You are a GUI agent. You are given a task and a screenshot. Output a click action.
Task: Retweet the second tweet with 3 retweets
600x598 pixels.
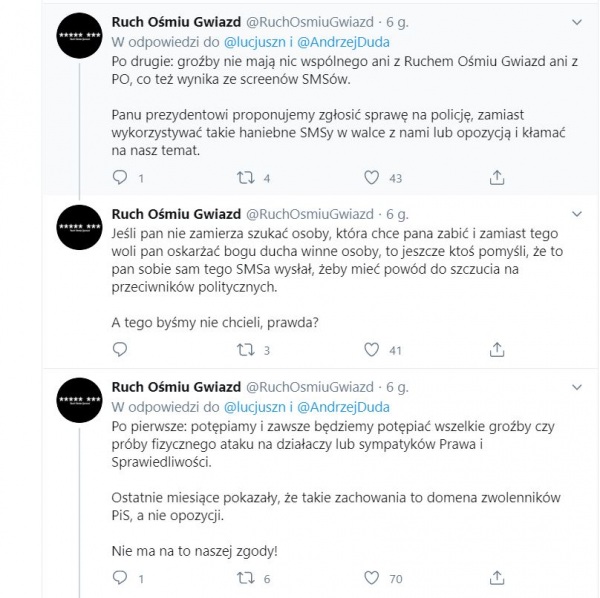tap(243, 350)
